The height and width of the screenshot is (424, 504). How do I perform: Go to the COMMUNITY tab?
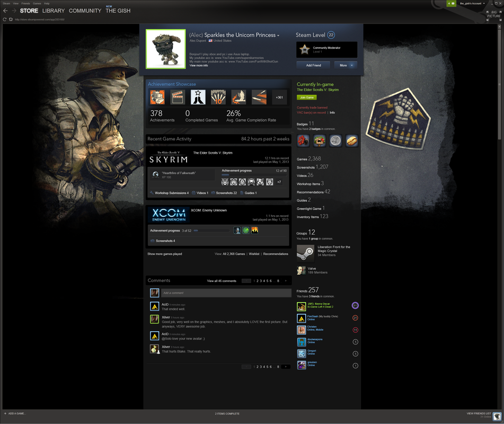pos(85,11)
